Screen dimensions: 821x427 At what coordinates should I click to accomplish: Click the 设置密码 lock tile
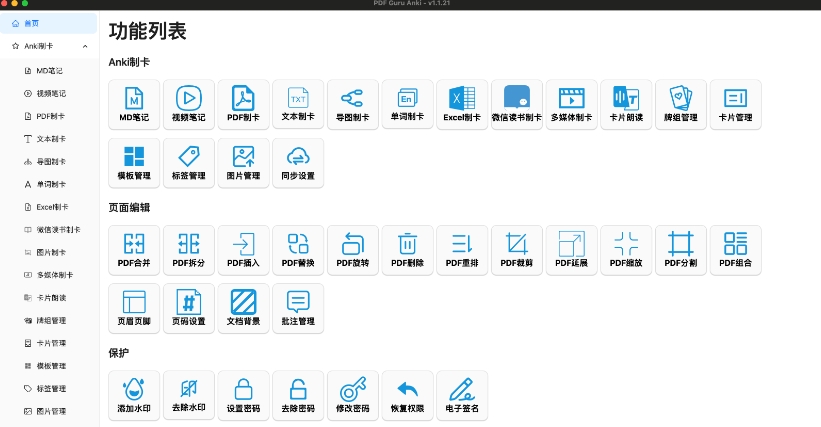243,395
